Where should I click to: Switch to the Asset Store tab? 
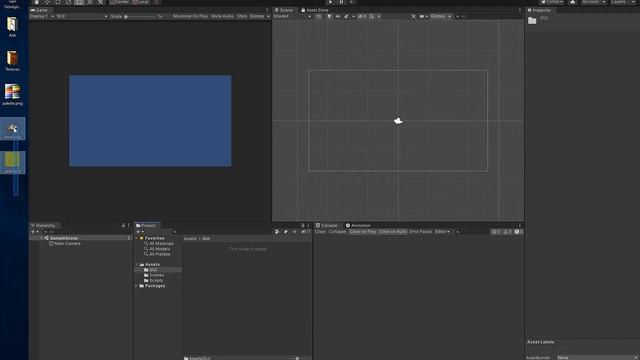(x=315, y=10)
